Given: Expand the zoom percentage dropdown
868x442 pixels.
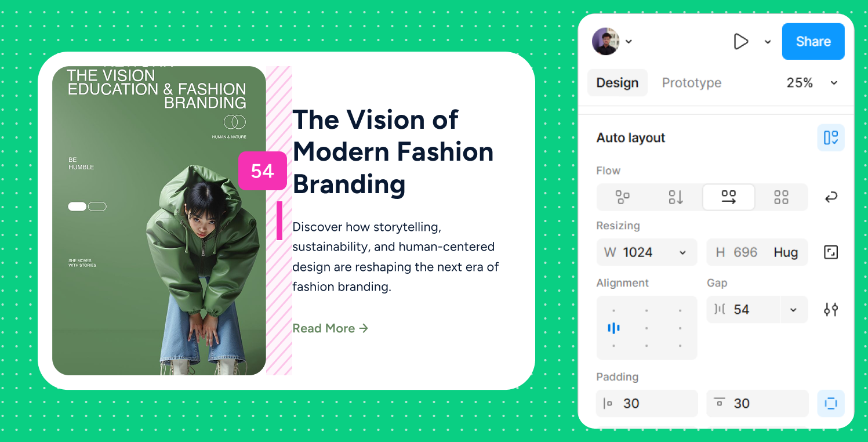Looking at the screenshot, I should [834, 83].
